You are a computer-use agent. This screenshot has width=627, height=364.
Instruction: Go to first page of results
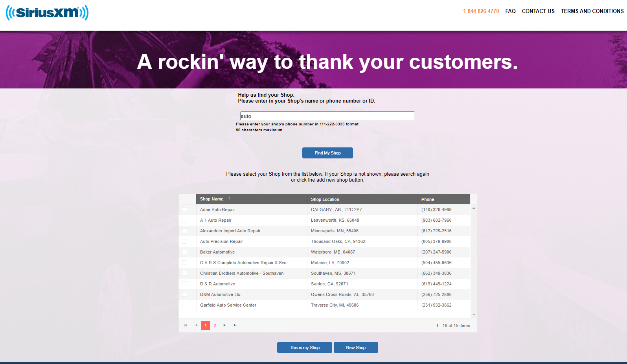tap(186, 325)
